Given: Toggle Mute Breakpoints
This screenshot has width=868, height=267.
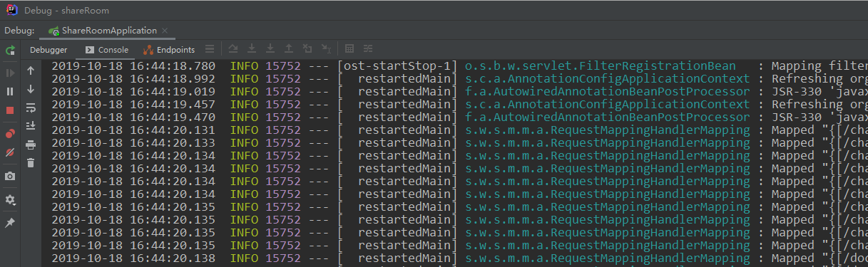Looking at the screenshot, I should click(x=10, y=152).
